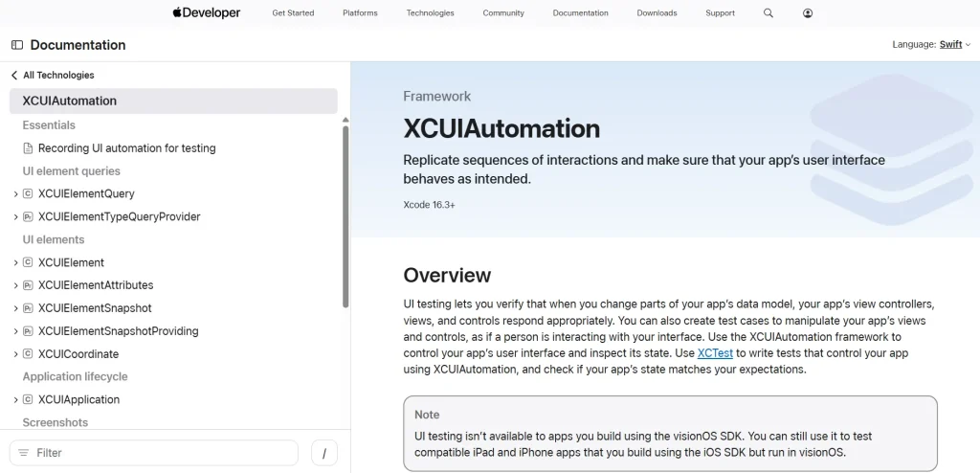980x473 pixels.
Task: Click the class icon beside XCUICoordinate
Action: (x=28, y=353)
